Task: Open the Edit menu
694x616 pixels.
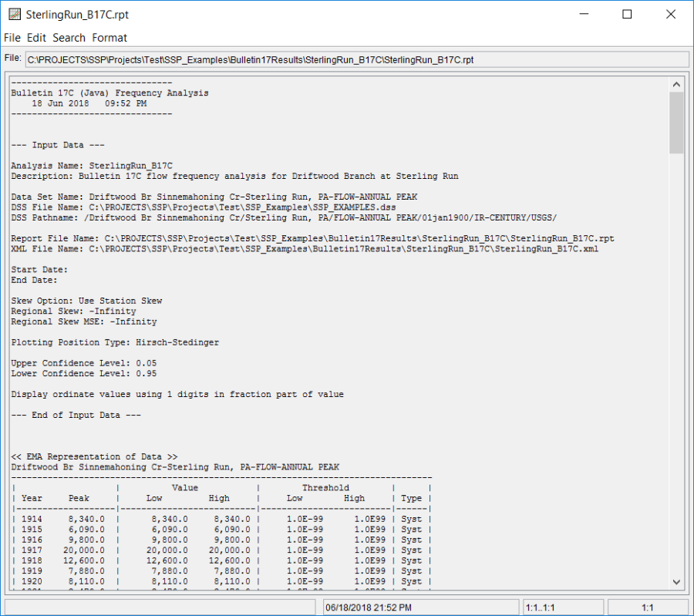Action: [36, 38]
